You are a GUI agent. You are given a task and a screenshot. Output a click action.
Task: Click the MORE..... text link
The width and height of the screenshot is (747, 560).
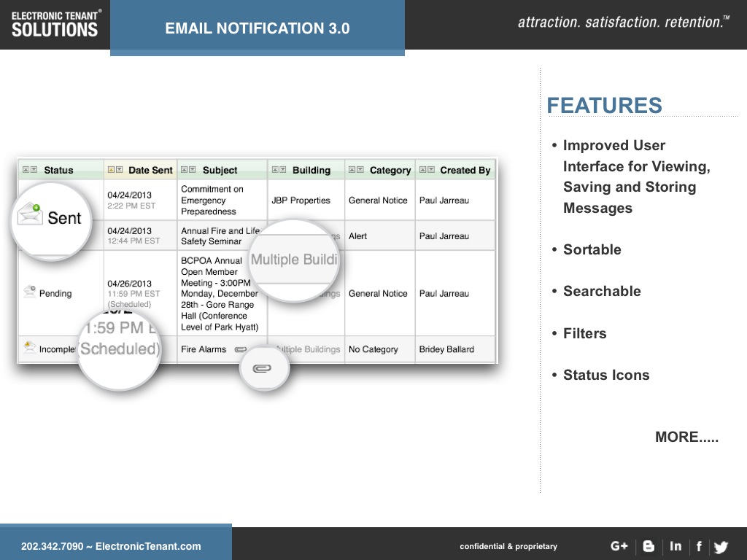pyautogui.click(x=686, y=437)
